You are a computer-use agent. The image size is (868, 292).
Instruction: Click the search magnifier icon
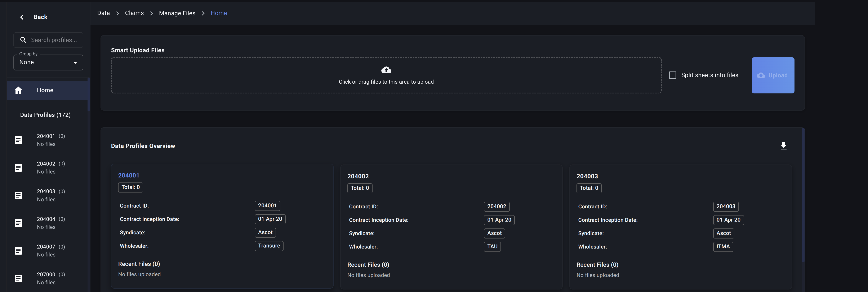(23, 40)
